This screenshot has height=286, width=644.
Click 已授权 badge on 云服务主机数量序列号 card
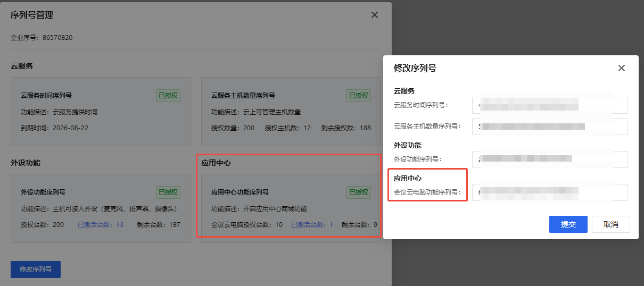[x=358, y=96]
